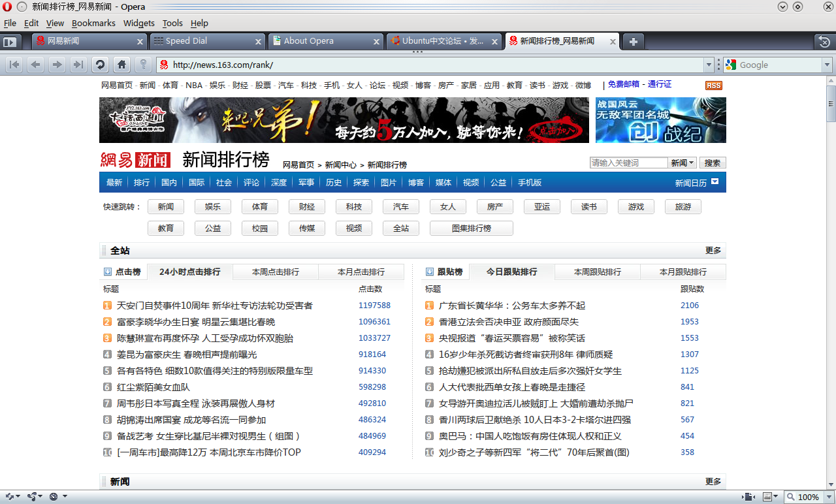Open the 通行证 link

pyautogui.click(x=660, y=84)
